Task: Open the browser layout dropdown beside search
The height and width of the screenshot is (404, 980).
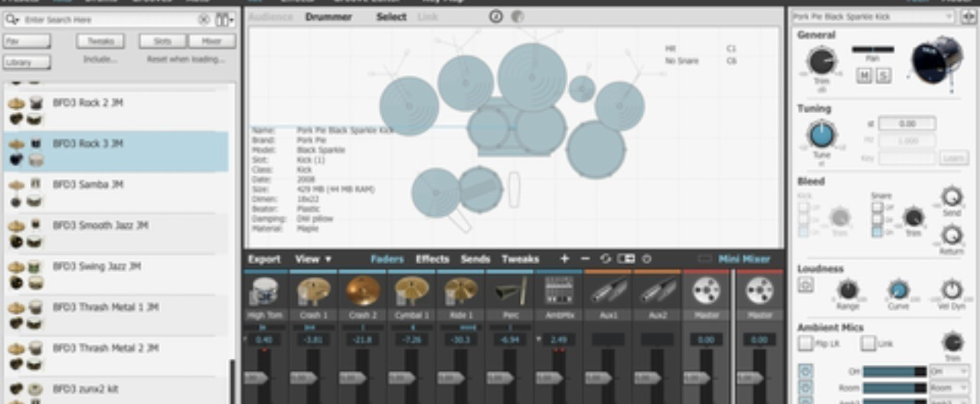Action: 225,19
